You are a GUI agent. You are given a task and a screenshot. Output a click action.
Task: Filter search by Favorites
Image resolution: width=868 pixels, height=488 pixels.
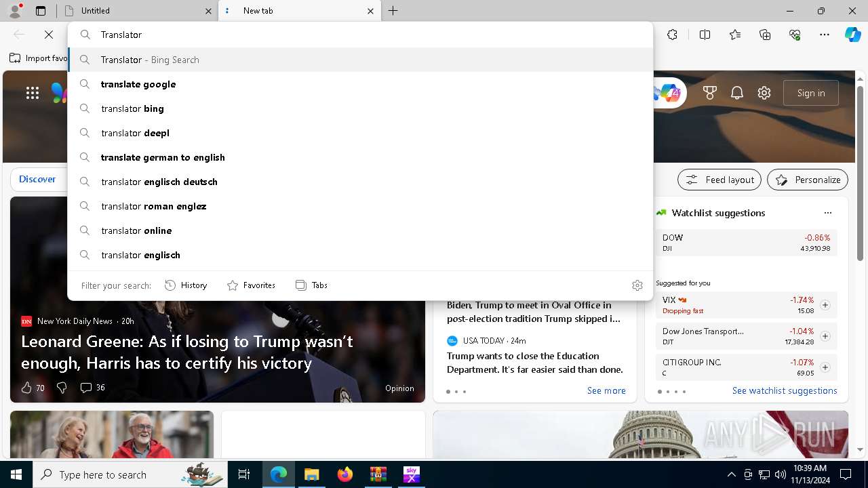251,285
